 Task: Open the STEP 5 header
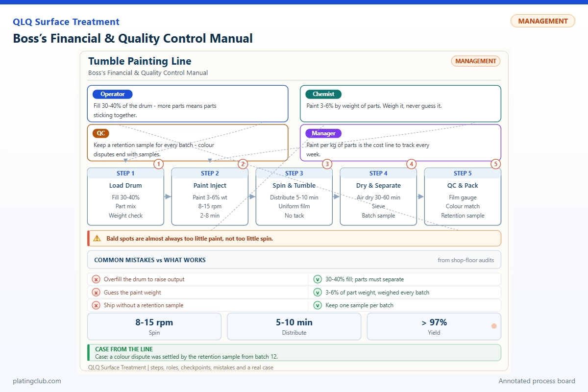pyautogui.click(x=463, y=173)
